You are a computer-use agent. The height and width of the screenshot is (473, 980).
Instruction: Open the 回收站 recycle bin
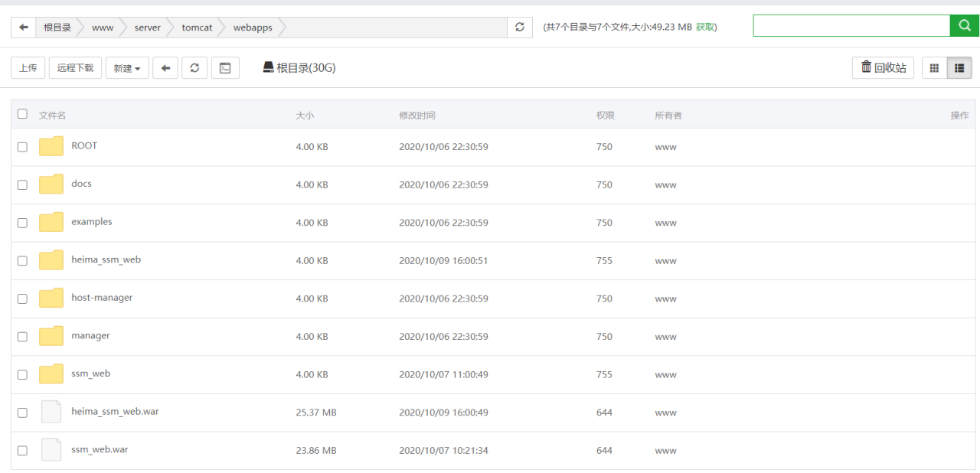tap(883, 68)
